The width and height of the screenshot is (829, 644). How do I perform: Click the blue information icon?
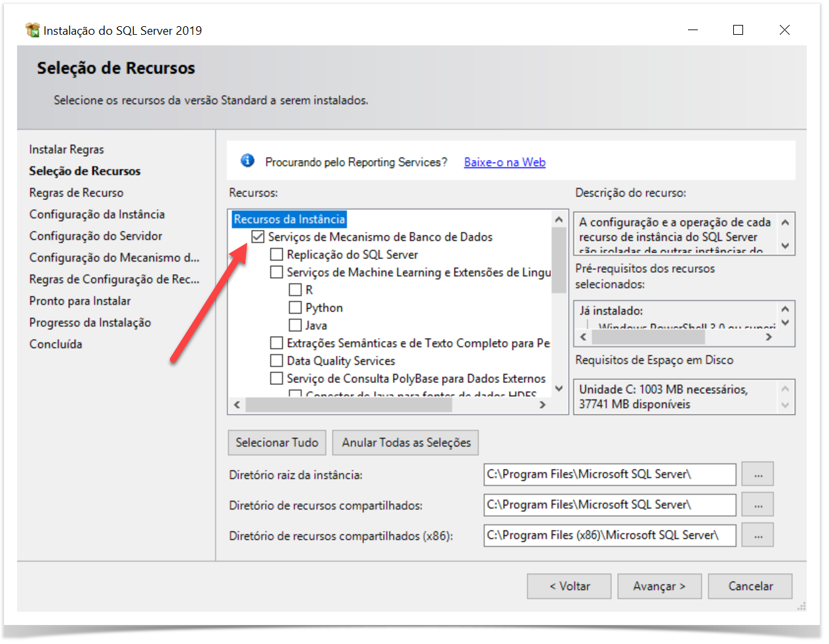pos(247,161)
